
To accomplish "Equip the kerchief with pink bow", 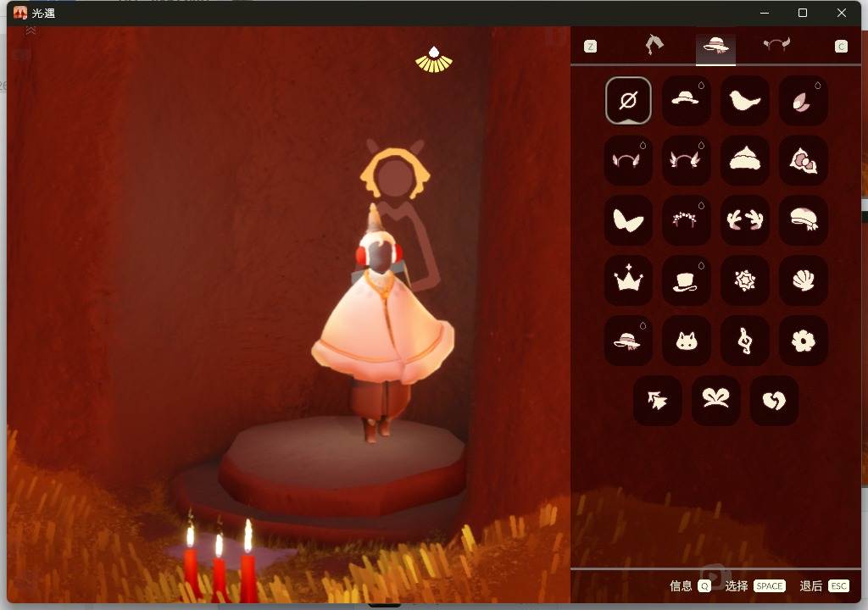I will coord(803,160).
